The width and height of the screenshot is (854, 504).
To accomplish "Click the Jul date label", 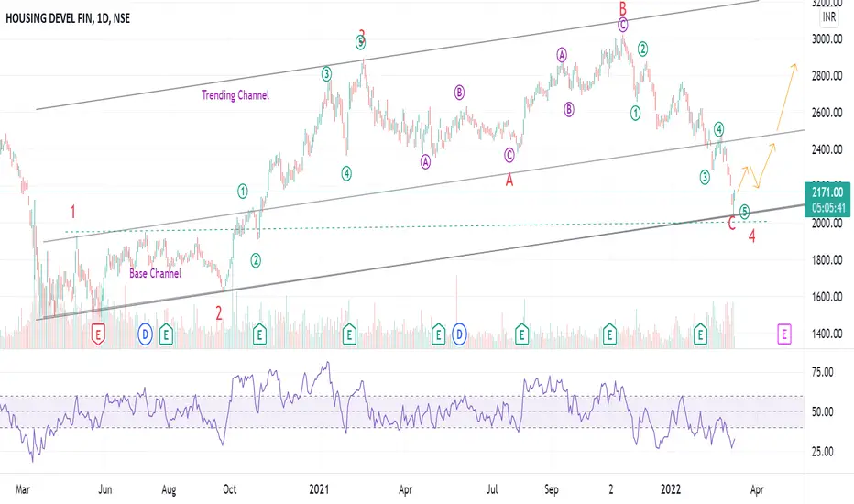I will (492, 489).
